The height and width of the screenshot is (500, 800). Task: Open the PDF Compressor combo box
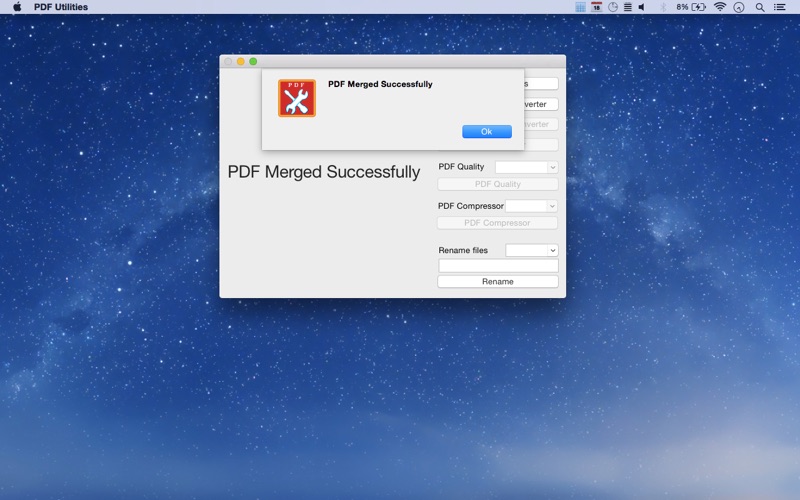pyautogui.click(x=531, y=206)
